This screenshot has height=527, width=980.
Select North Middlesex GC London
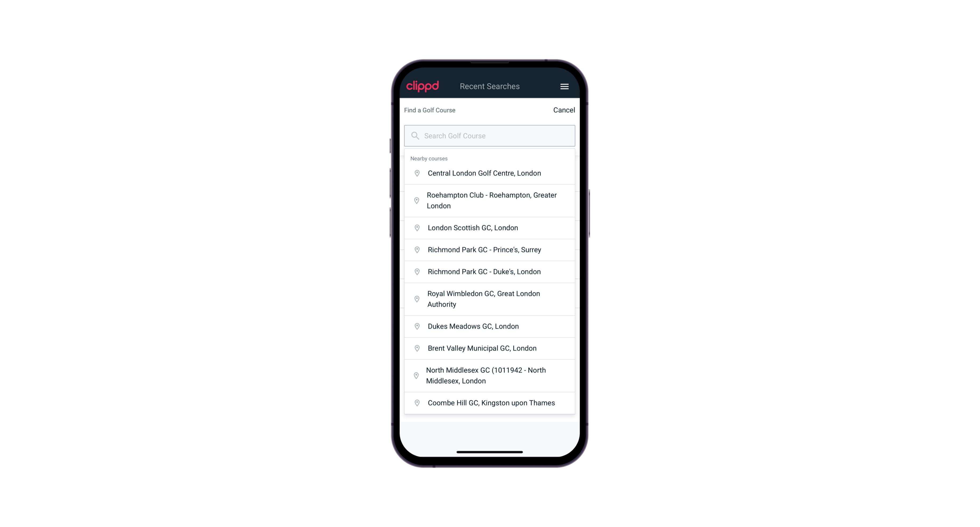click(489, 375)
